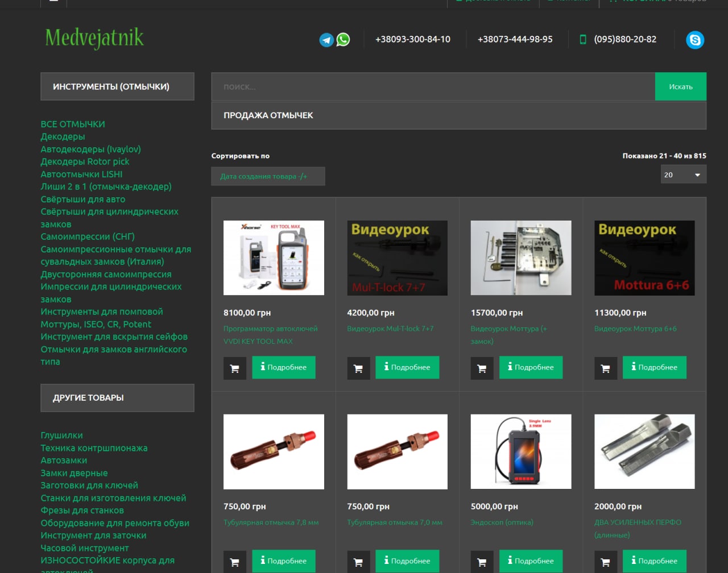
Task: Open Автозамки category
Action: tap(64, 460)
